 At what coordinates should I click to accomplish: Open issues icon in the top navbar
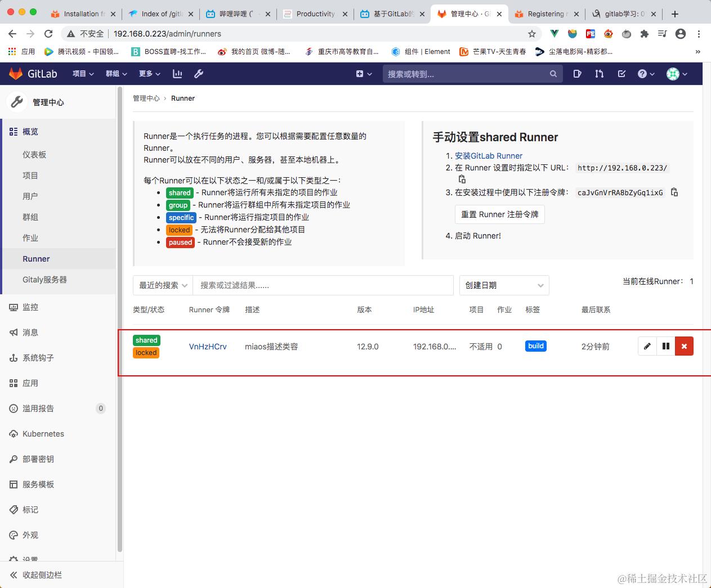pos(577,73)
